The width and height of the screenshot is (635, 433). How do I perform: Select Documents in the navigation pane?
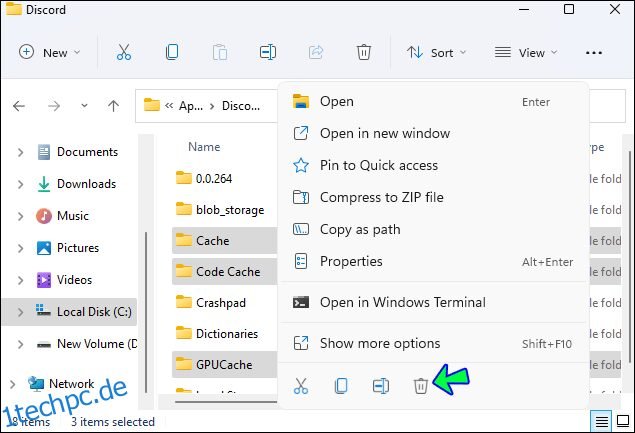coord(87,152)
